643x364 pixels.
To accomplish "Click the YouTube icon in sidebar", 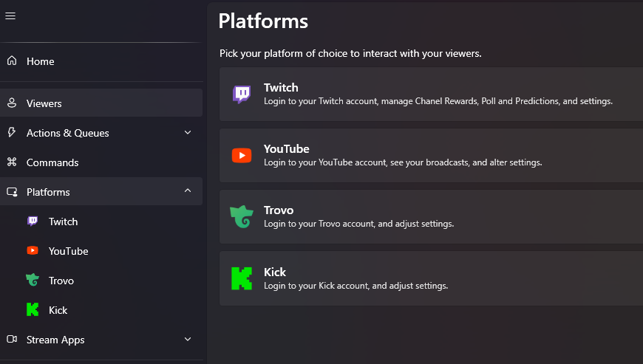I will click(x=33, y=250).
